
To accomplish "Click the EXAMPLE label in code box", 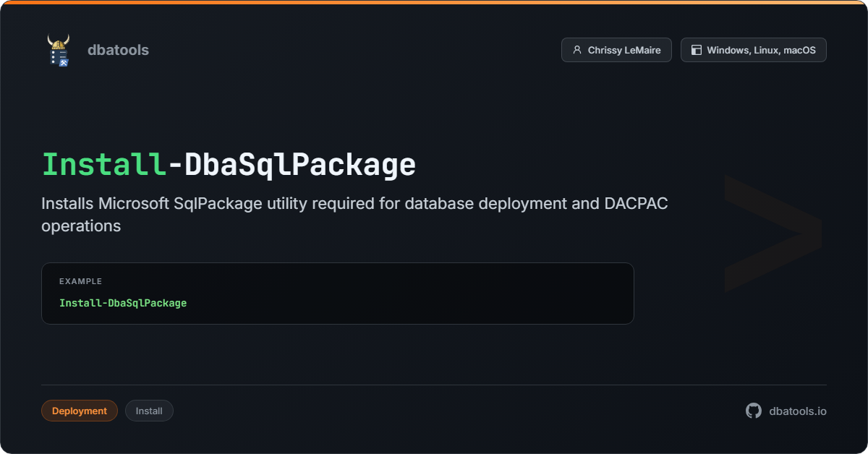I will coord(80,281).
